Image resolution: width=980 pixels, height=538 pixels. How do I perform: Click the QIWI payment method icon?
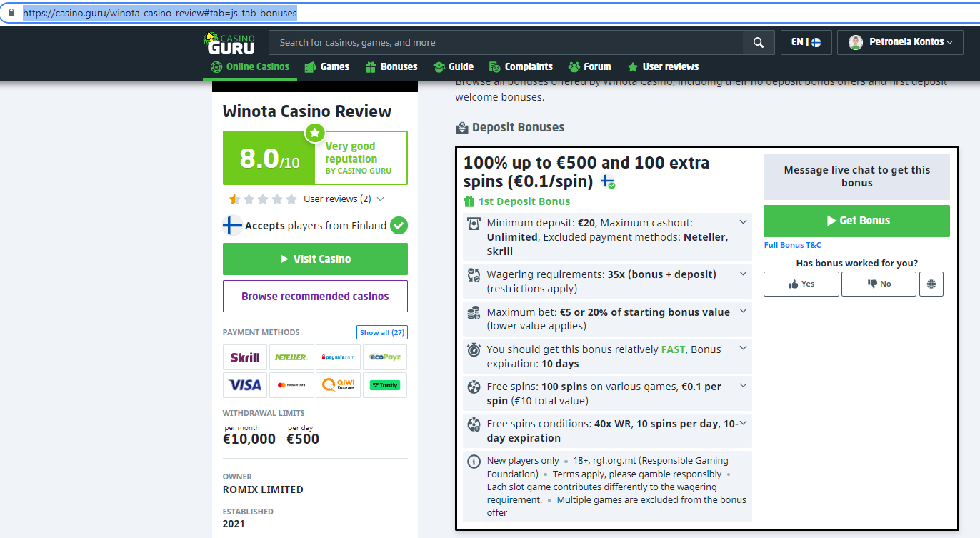point(338,385)
